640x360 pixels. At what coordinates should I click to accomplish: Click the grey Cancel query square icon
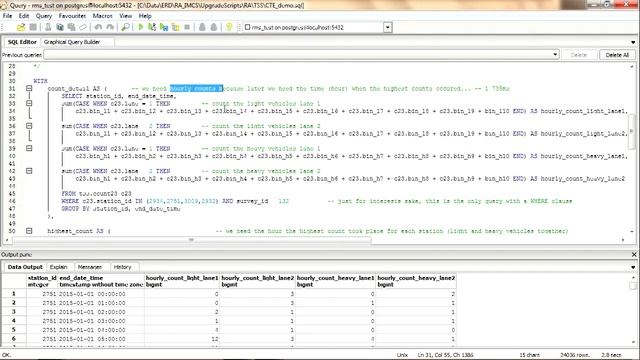coord(187,27)
